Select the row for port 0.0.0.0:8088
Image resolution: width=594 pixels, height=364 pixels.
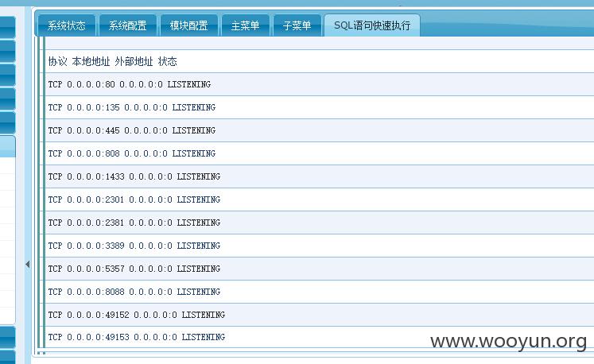[x=320, y=292]
